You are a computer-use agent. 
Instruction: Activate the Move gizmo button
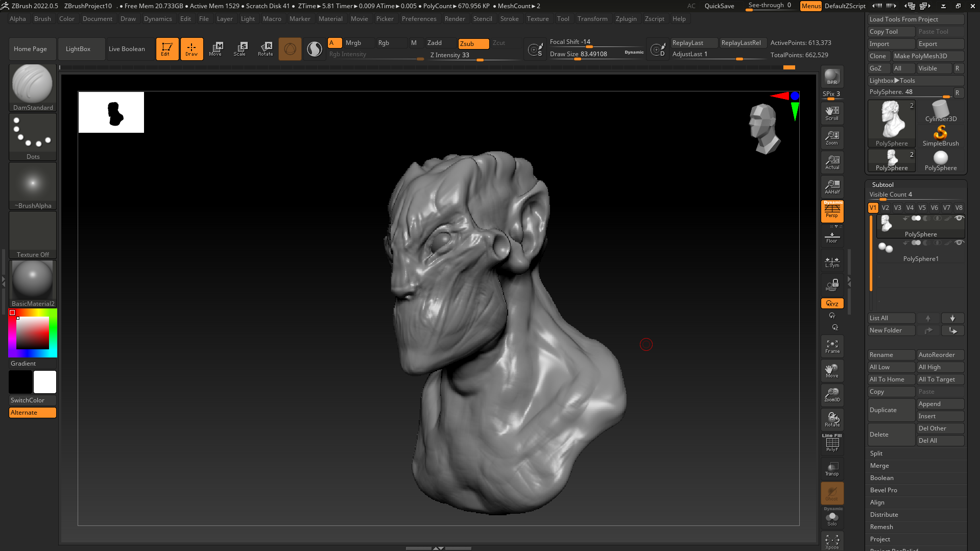pyautogui.click(x=215, y=49)
